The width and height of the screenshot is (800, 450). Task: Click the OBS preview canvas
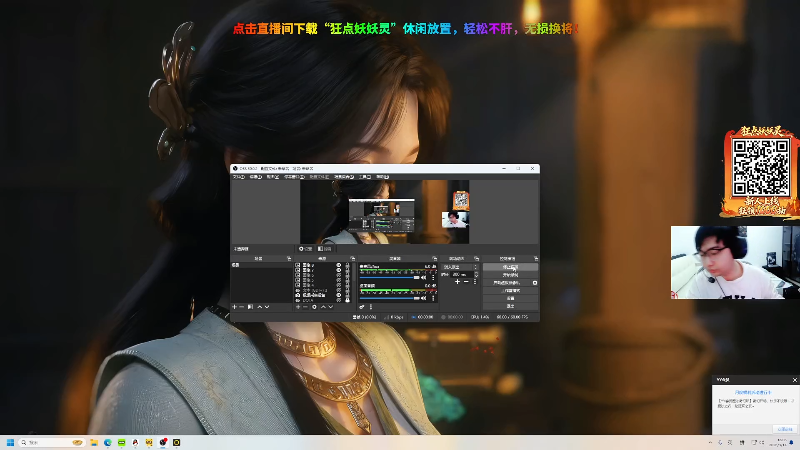coord(384,212)
